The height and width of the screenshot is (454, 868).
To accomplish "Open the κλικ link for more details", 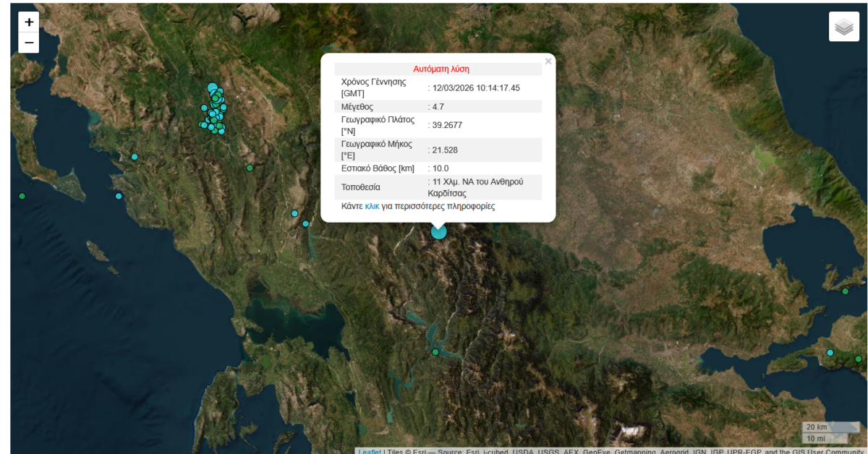I will pos(372,206).
